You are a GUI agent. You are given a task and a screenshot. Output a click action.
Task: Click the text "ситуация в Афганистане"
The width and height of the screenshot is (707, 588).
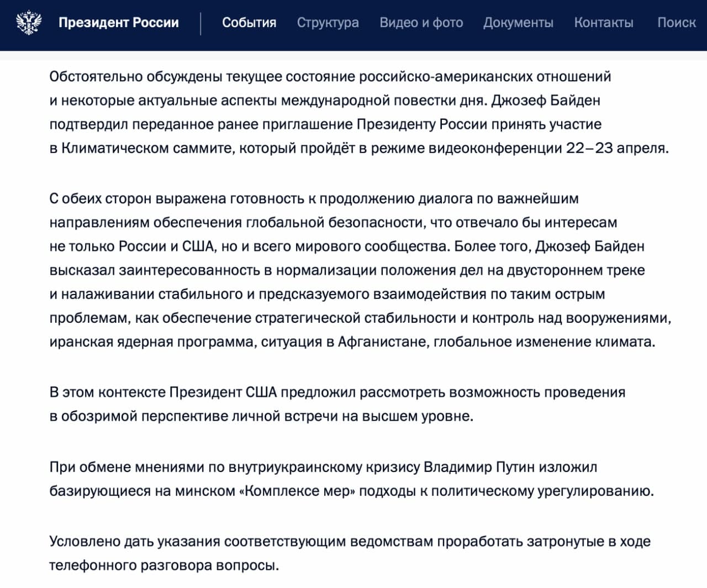pyautogui.click(x=345, y=342)
